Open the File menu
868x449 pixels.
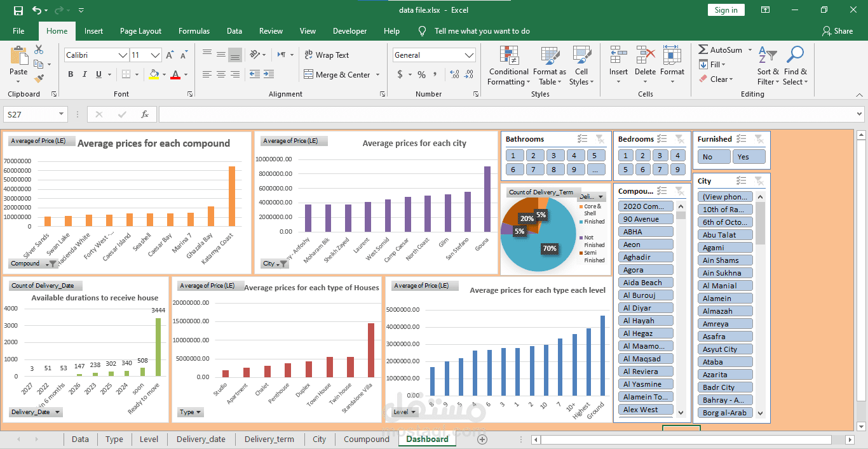tap(18, 31)
